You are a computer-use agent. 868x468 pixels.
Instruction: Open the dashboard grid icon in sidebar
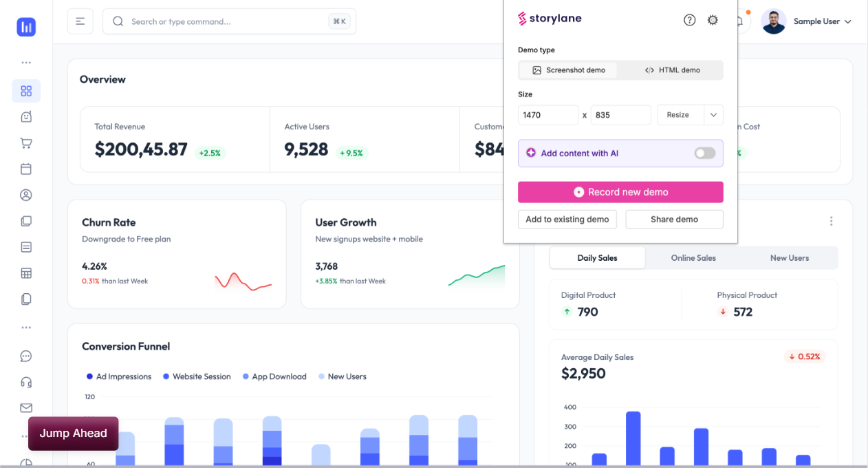(26, 91)
